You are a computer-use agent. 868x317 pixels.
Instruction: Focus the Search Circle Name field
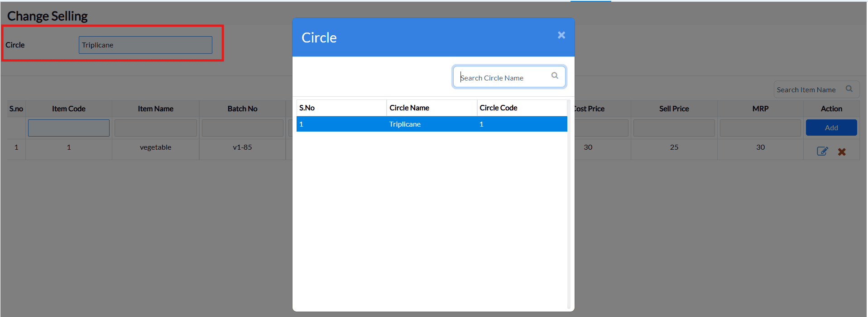click(x=503, y=77)
